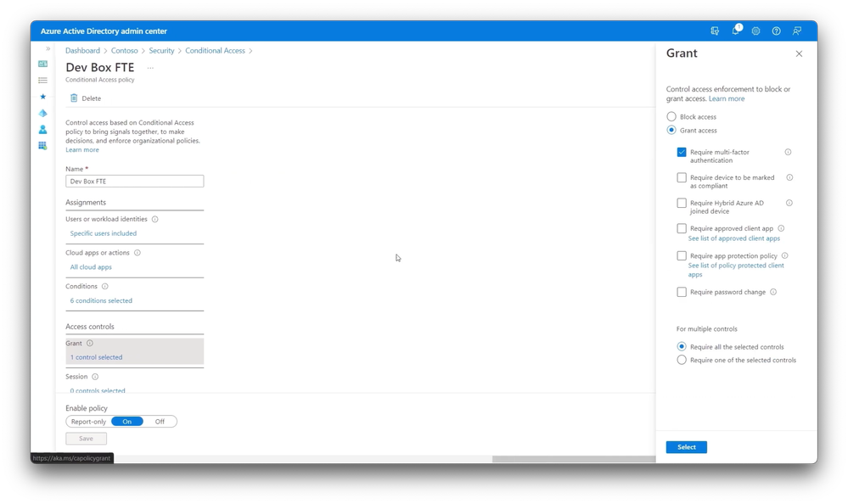Select Require all the selected controls
This screenshot has height=504, width=848.
pyautogui.click(x=682, y=346)
